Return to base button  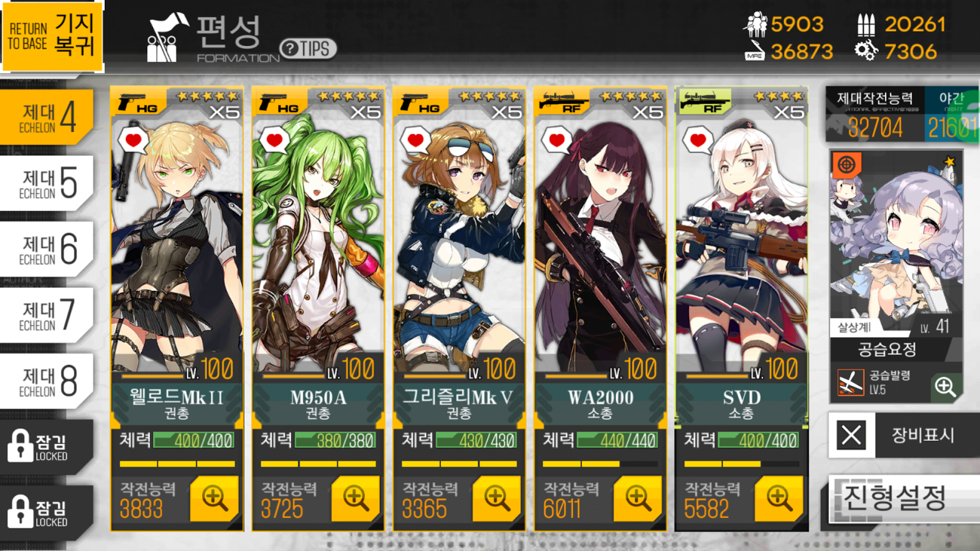pos(52,36)
